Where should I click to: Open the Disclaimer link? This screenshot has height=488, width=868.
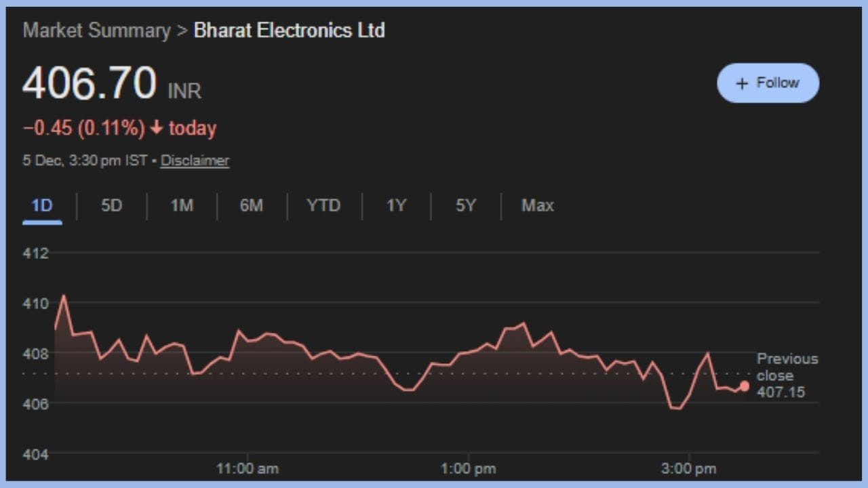[x=195, y=161]
